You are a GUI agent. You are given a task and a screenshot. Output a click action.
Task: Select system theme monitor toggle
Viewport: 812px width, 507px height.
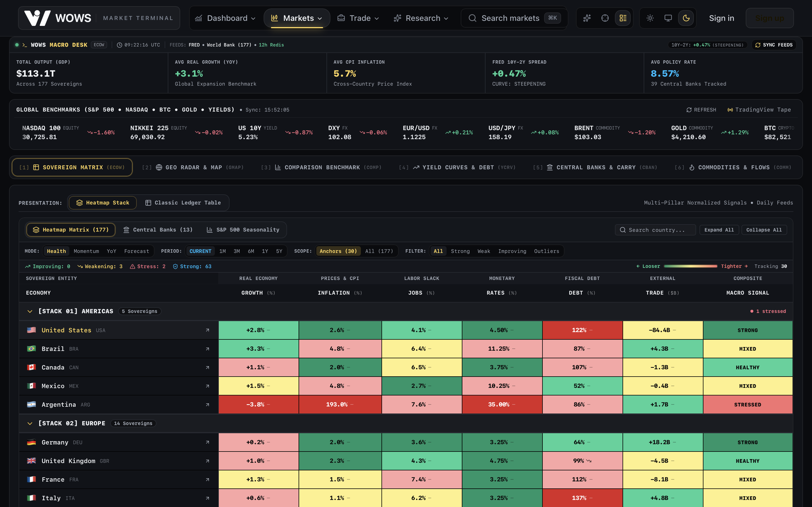tap(668, 18)
